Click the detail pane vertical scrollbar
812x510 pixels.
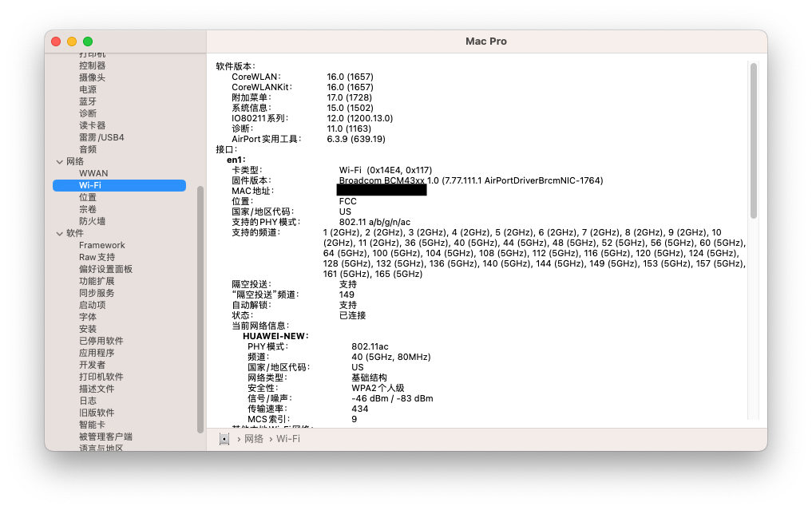click(754, 140)
